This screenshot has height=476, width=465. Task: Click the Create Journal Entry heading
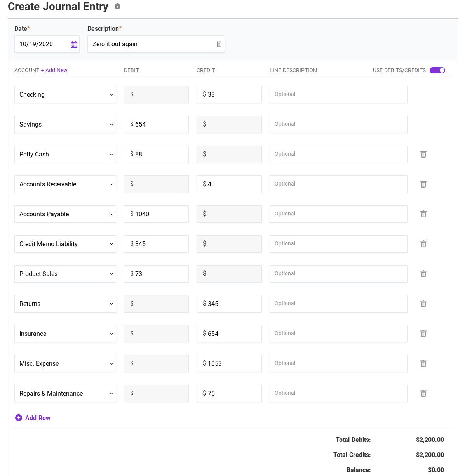[x=58, y=7]
